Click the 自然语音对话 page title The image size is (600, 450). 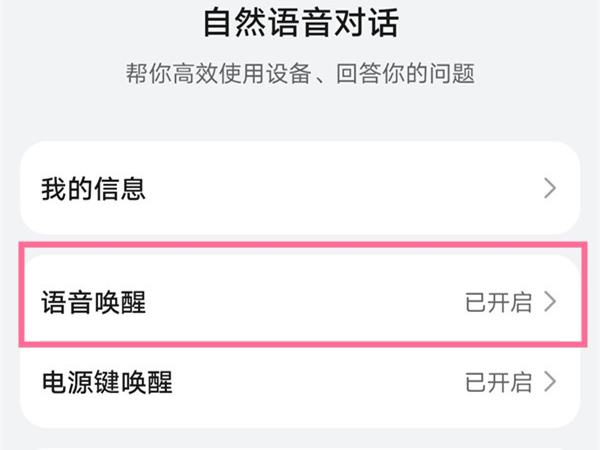pyautogui.click(x=301, y=22)
